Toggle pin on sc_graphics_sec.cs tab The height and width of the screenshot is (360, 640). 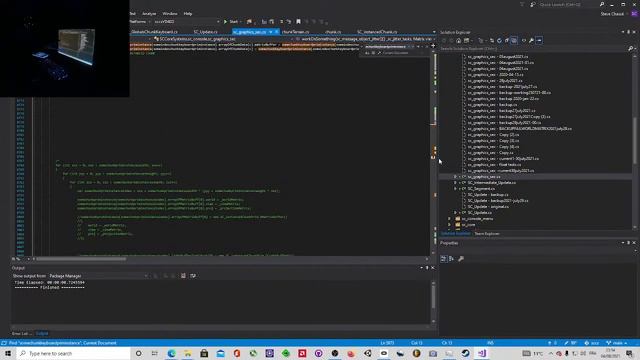tap(270, 32)
